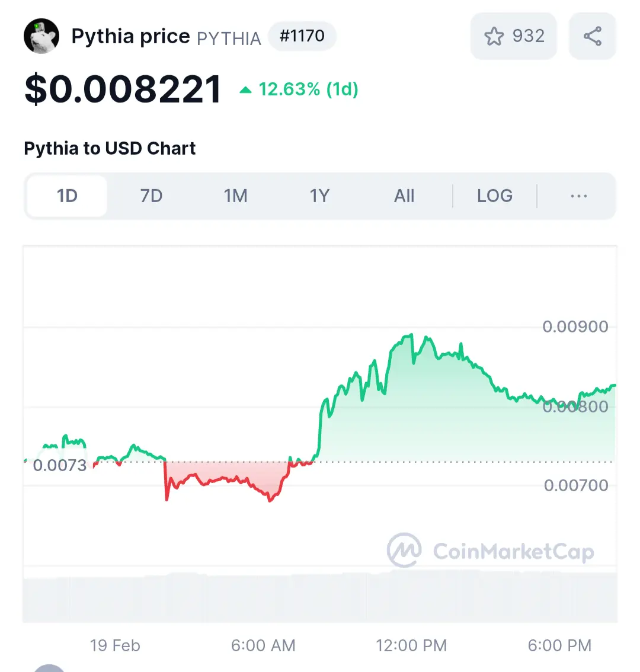Switch to the 7D timeframe tab
This screenshot has height=672, width=640.
tap(151, 196)
